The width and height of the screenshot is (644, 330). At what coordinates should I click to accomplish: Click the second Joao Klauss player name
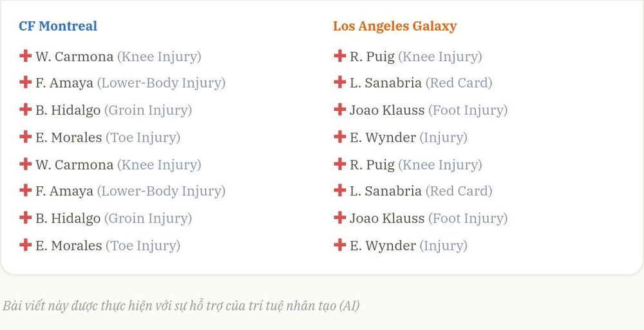tap(387, 218)
